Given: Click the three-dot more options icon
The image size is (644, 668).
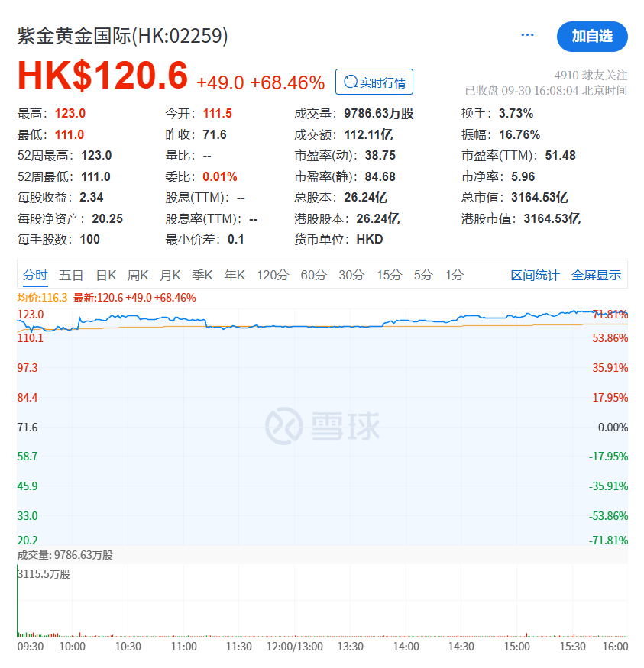Looking at the screenshot, I should [527, 35].
